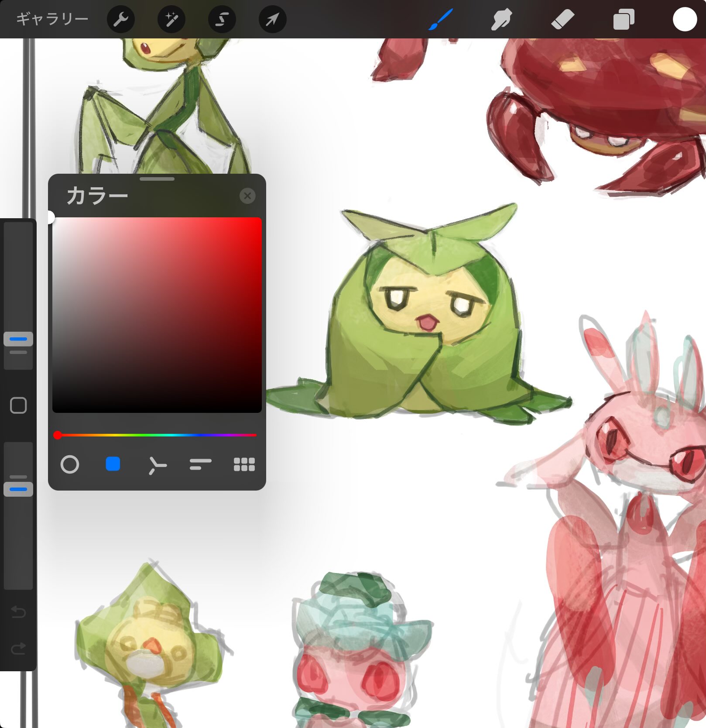Switch to the Classic square picker tab
Image resolution: width=706 pixels, height=728 pixels.
113,464
